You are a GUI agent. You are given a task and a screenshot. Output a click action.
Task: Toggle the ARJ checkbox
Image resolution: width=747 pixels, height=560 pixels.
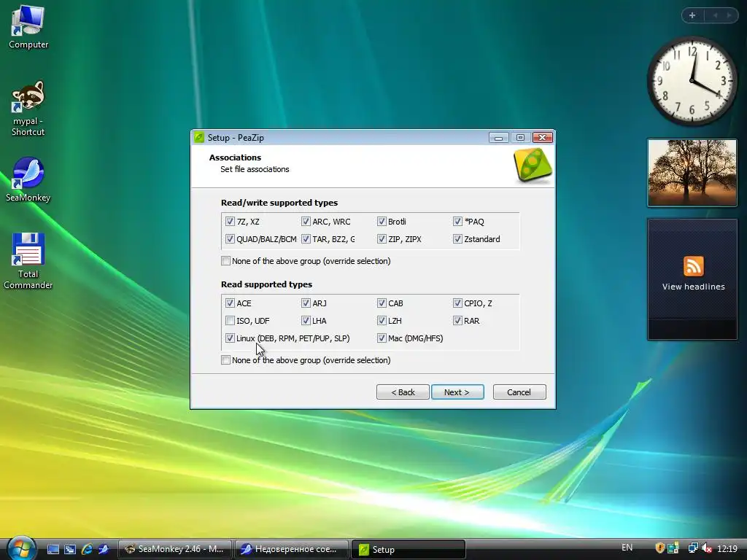coord(306,303)
